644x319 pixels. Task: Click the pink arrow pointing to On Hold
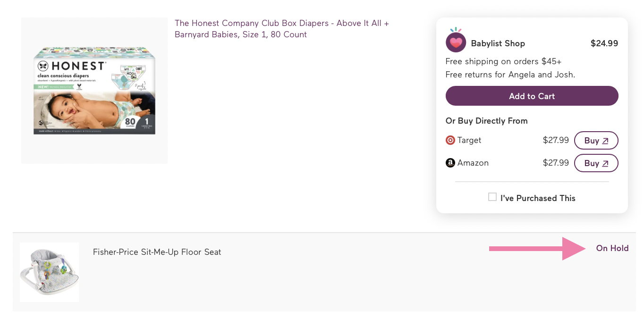pos(537,248)
